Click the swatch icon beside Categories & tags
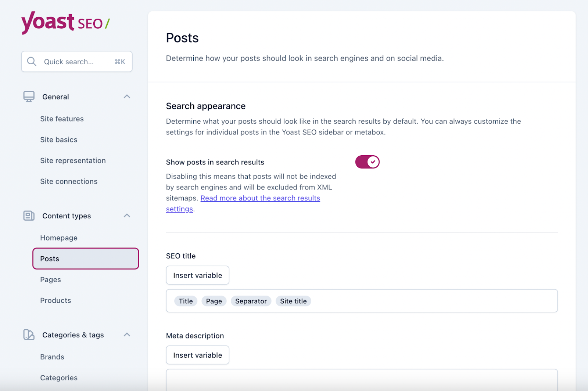 point(28,334)
